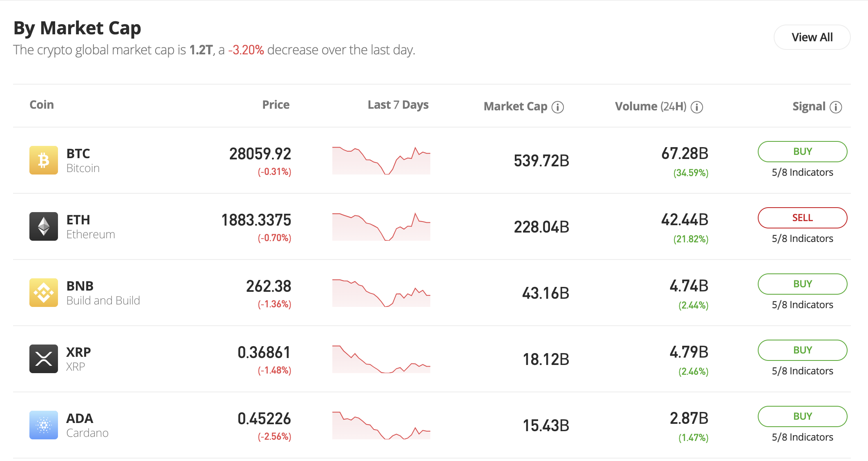Click the 1883.3375 Ethereum price

pyautogui.click(x=256, y=220)
